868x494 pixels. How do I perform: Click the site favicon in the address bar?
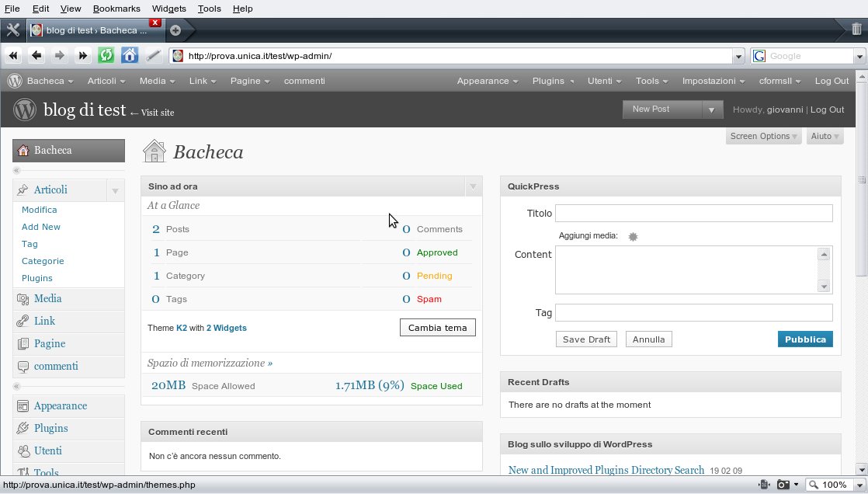178,56
